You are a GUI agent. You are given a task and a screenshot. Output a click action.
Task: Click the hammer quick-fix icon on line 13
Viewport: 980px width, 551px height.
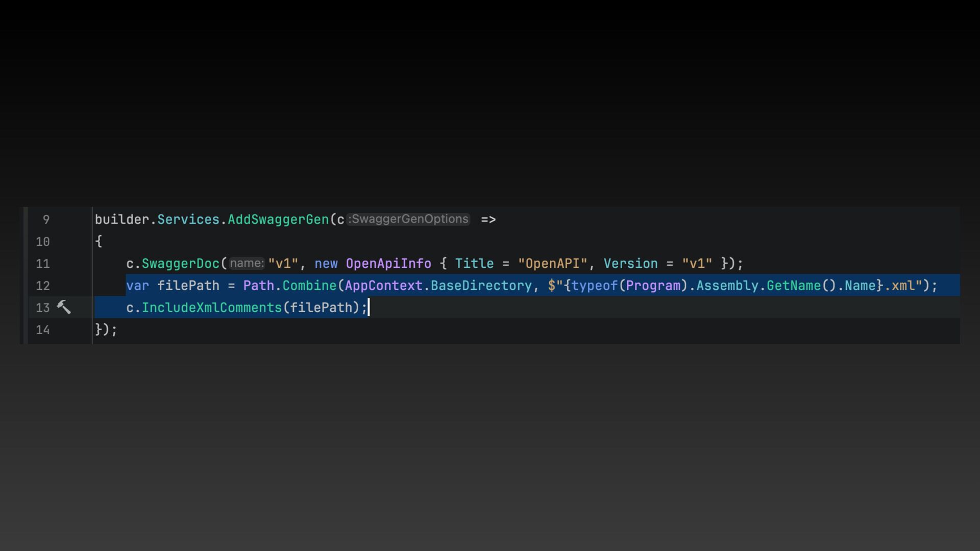coord(64,307)
